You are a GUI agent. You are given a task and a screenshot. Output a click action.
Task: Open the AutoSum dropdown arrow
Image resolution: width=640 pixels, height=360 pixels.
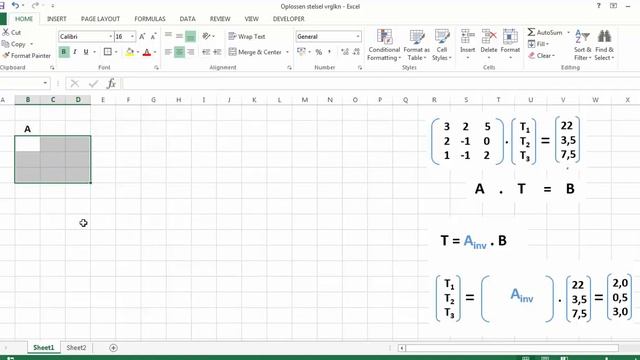568,32
